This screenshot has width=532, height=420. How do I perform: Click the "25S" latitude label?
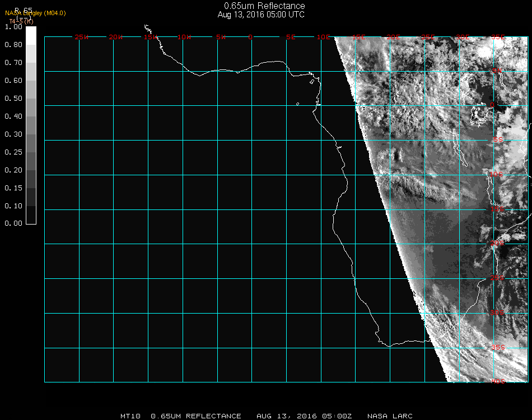click(497, 278)
